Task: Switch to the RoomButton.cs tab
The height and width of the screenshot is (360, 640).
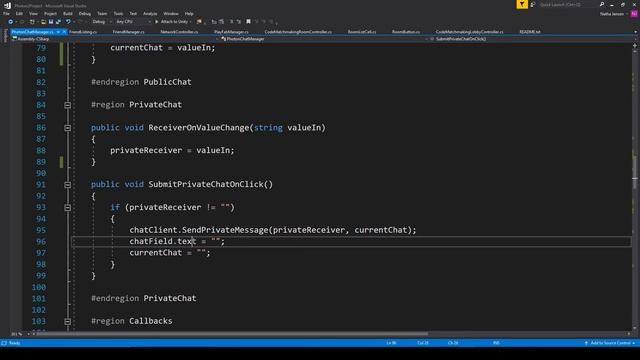Action: tap(406, 32)
